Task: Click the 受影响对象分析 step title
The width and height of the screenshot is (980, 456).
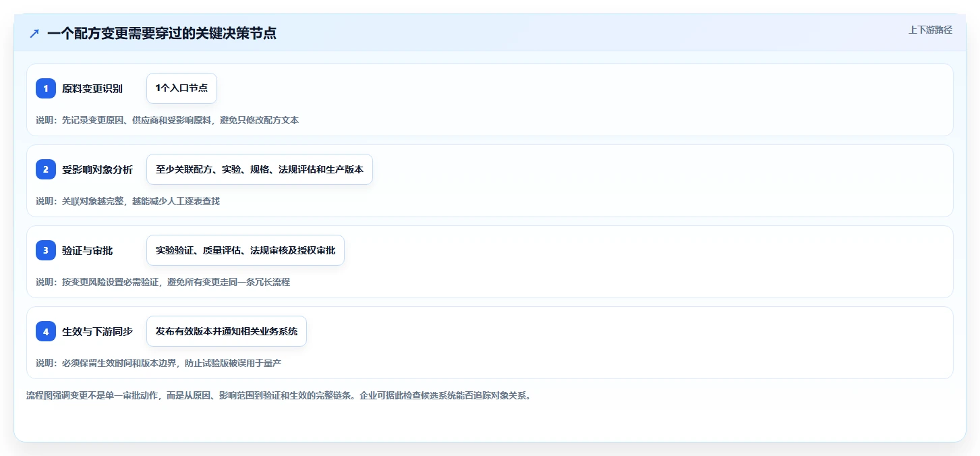Action: pyautogui.click(x=97, y=169)
